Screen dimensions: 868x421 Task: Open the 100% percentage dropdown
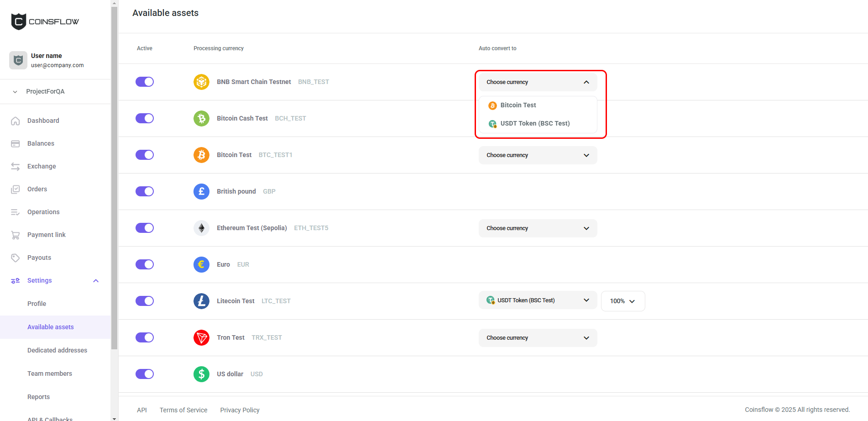pos(622,301)
